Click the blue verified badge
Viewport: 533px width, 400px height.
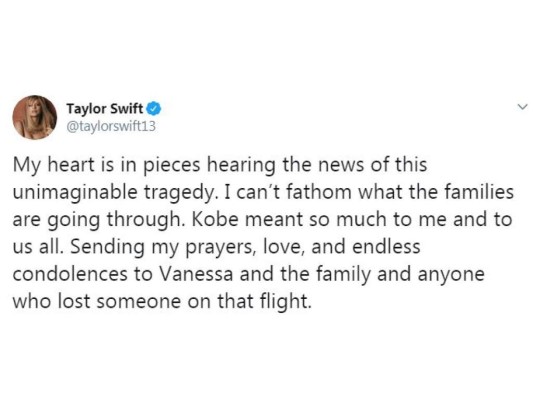pyautogui.click(x=154, y=109)
